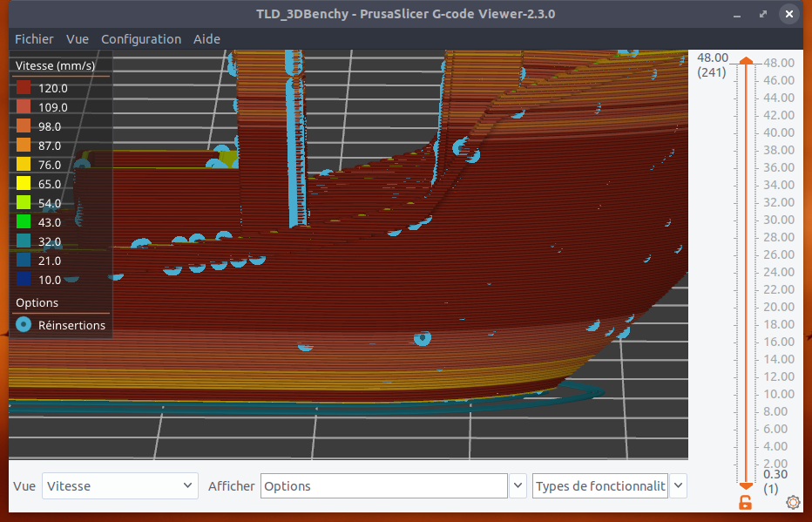Open the Aide menu
This screenshot has width=812, height=522.
click(x=206, y=39)
